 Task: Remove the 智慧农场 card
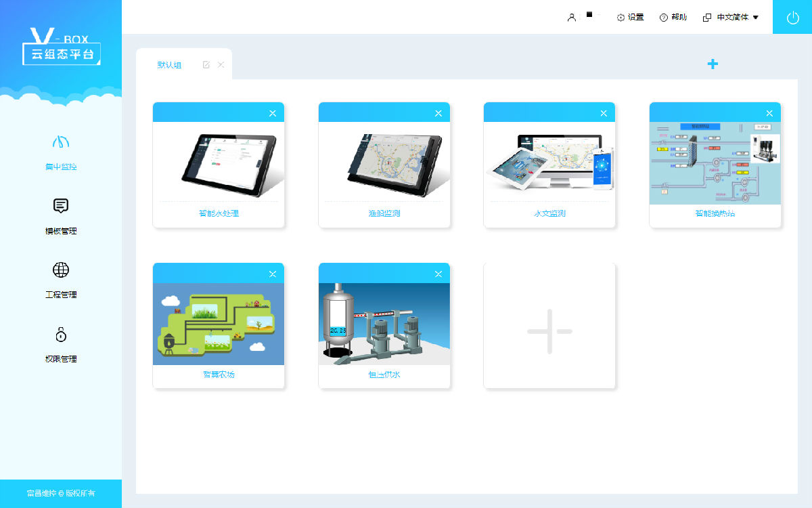click(x=273, y=274)
